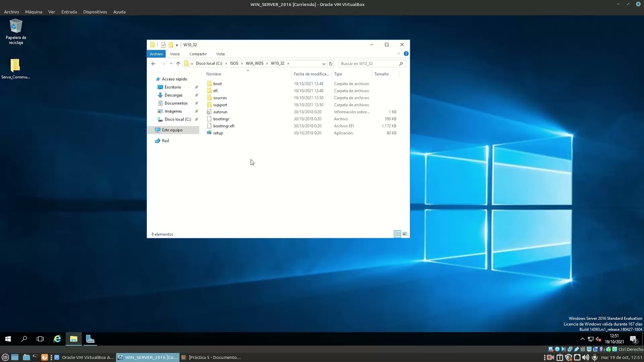Navigate to Disco local (C:) breadcrumb

pyautogui.click(x=209, y=64)
